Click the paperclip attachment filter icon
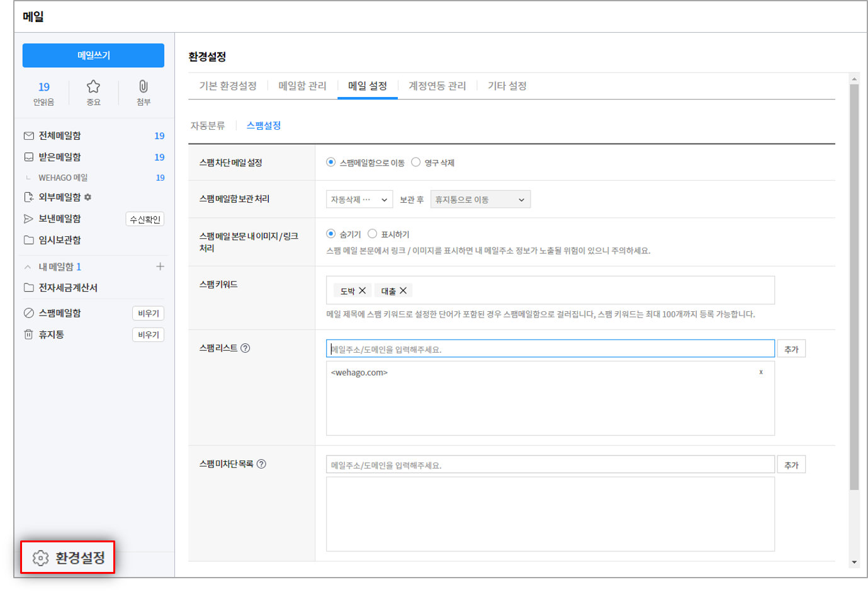Image resolution: width=868 pixels, height=594 pixels. (x=144, y=87)
